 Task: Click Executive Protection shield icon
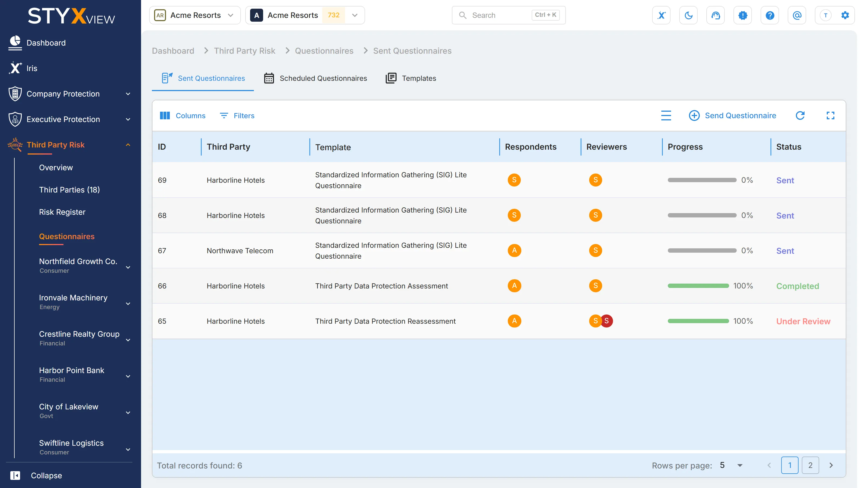click(x=15, y=119)
